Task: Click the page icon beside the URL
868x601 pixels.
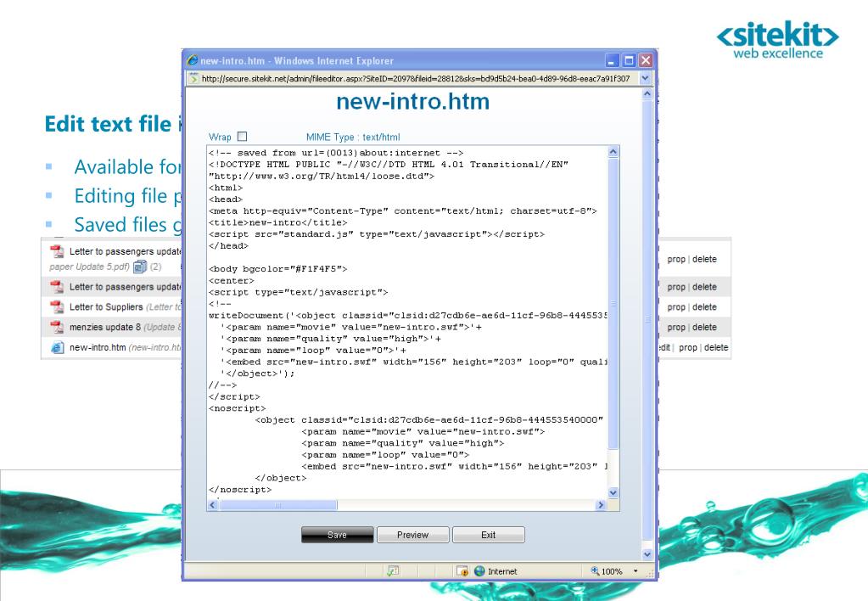Action: click(193, 79)
